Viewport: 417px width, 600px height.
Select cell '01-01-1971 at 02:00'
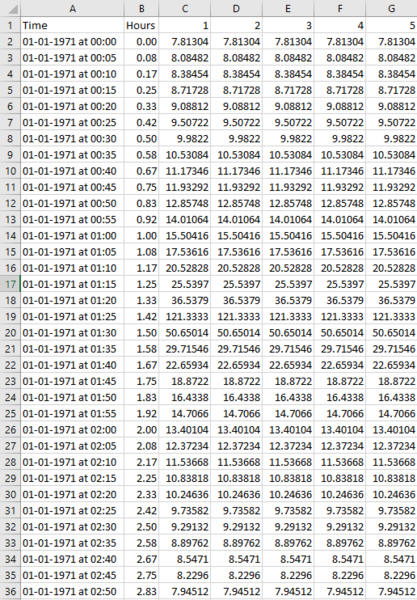pyautogui.click(x=72, y=430)
